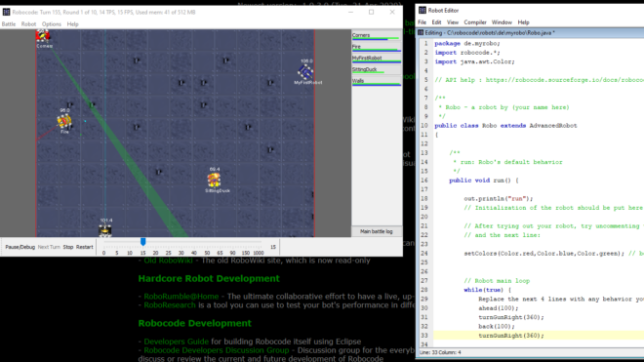Open the Help menu in Robot Editor

coord(523,22)
